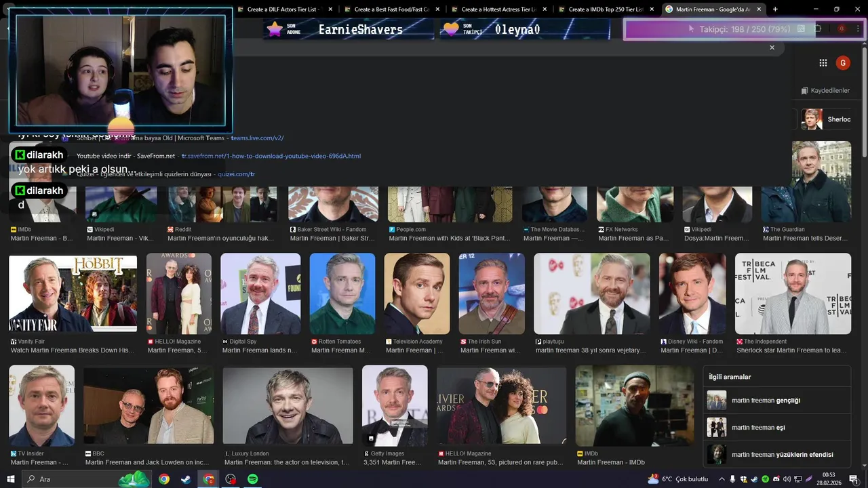Open the dark IMDb thumbnail with beanie hat

(635, 405)
